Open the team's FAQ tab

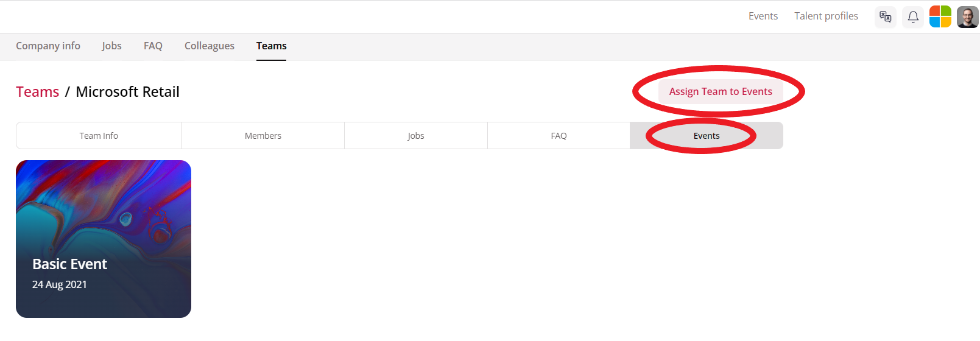tap(559, 136)
